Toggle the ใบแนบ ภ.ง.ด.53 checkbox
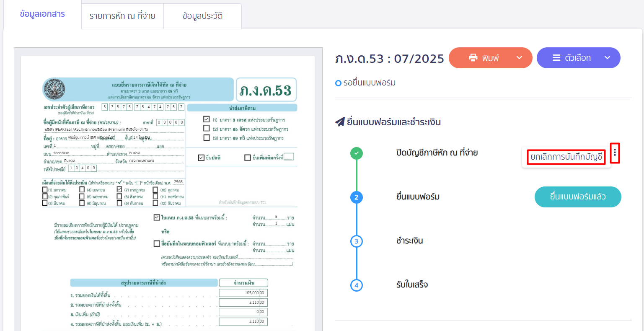Screen dimensions: 644x331 click(157, 217)
